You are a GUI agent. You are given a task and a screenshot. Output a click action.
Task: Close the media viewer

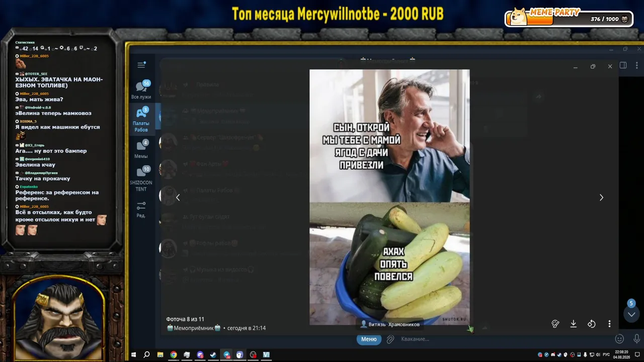pyautogui.click(x=610, y=66)
